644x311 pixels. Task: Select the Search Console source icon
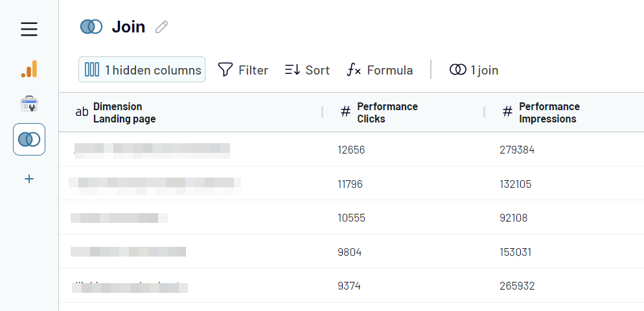click(x=29, y=104)
